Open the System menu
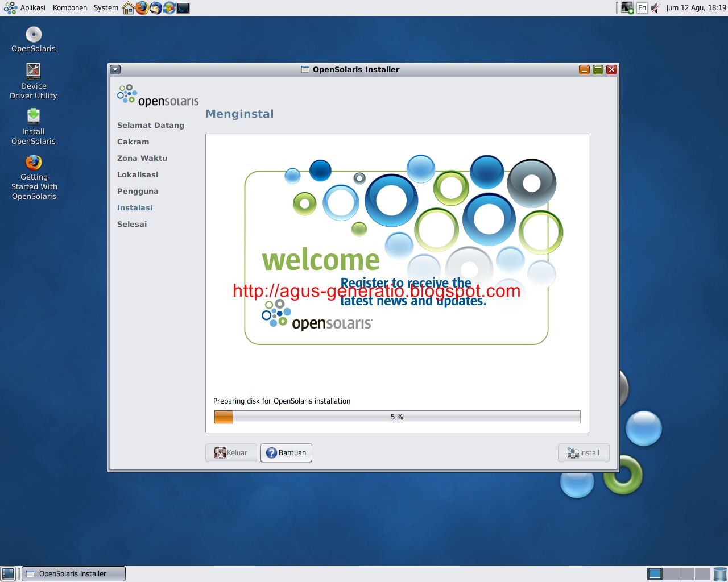The height and width of the screenshot is (582, 728). (x=106, y=8)
